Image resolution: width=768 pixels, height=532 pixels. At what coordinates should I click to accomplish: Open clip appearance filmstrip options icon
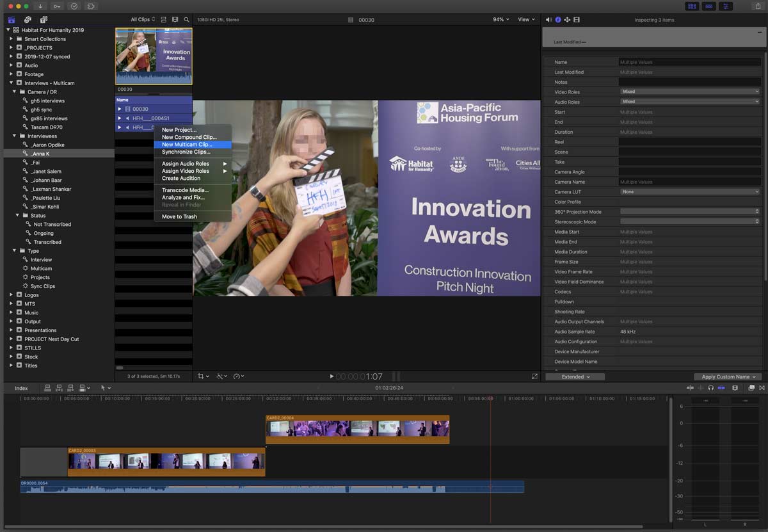pos(175,20)
